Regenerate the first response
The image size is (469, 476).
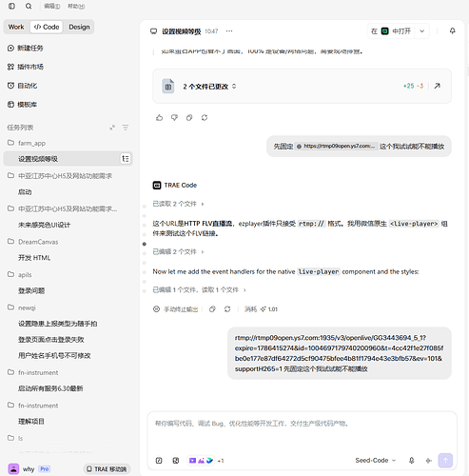point(205,118)
